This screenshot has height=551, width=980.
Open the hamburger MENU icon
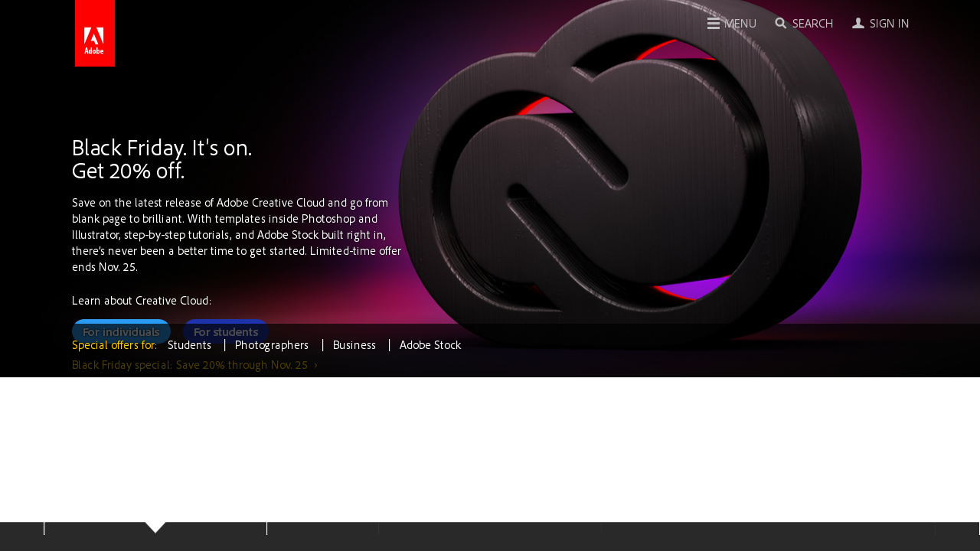pyautogui.click(x=714, y=24)
